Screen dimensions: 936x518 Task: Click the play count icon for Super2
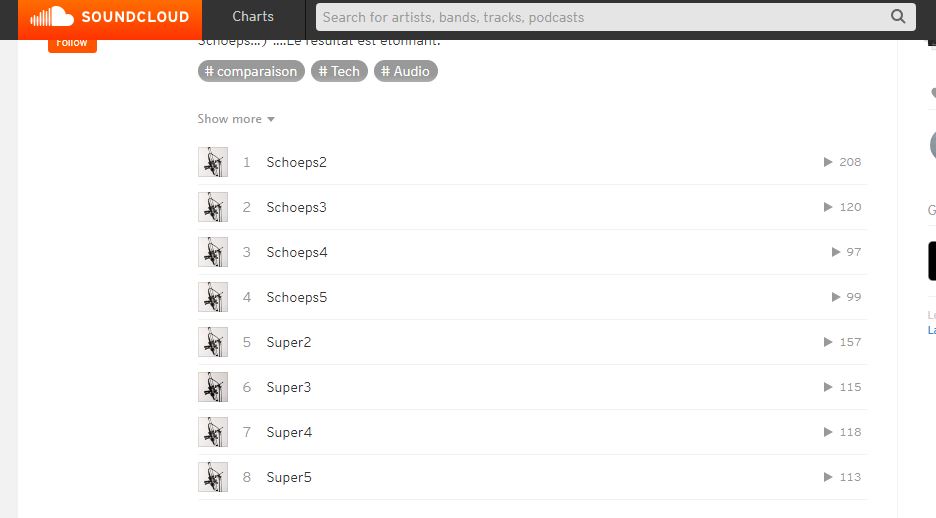pyautogui.click(x=828, y=342)
